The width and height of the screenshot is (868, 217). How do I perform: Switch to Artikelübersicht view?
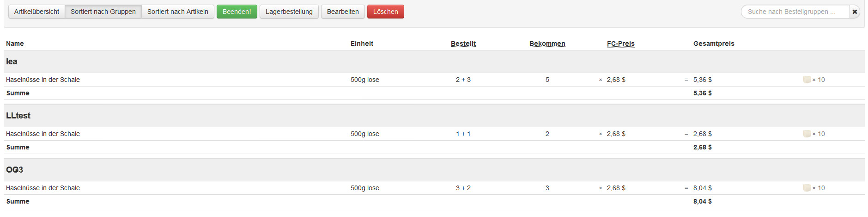click(x=36, y=12)
